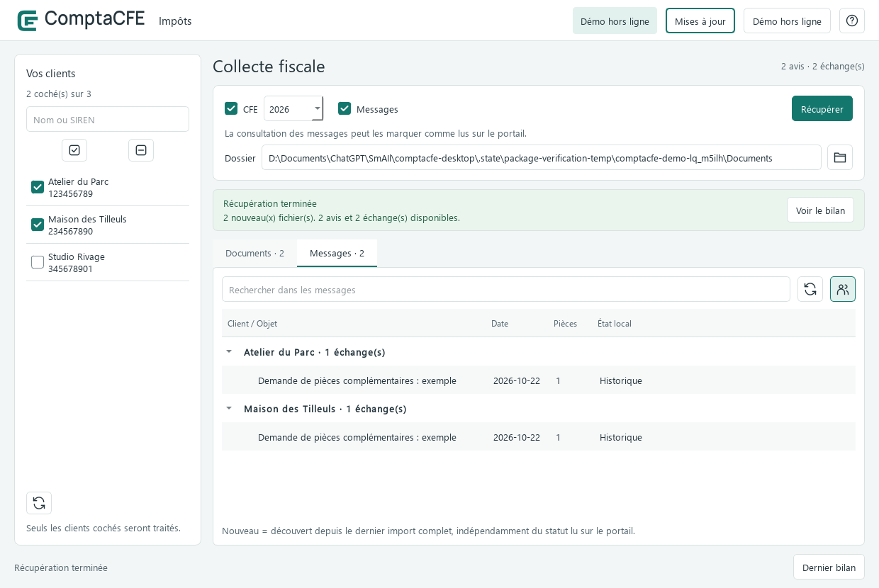
Task: Click the '2 avis · 2 échange(s)' summary
Action: tap(823, 66)
